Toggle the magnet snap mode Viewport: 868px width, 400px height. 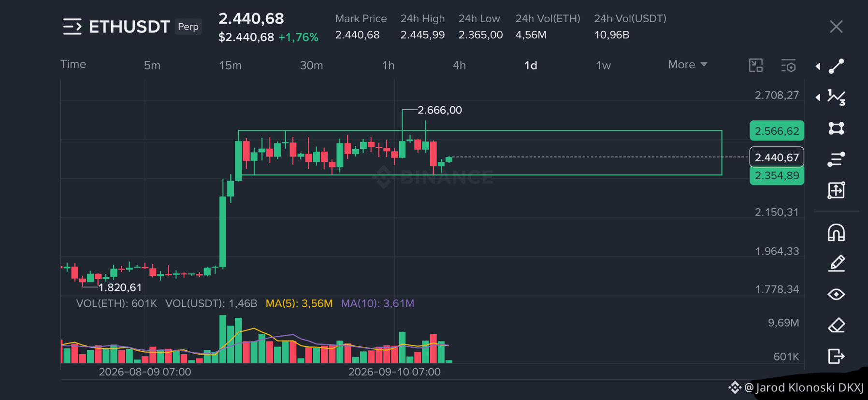836,233
